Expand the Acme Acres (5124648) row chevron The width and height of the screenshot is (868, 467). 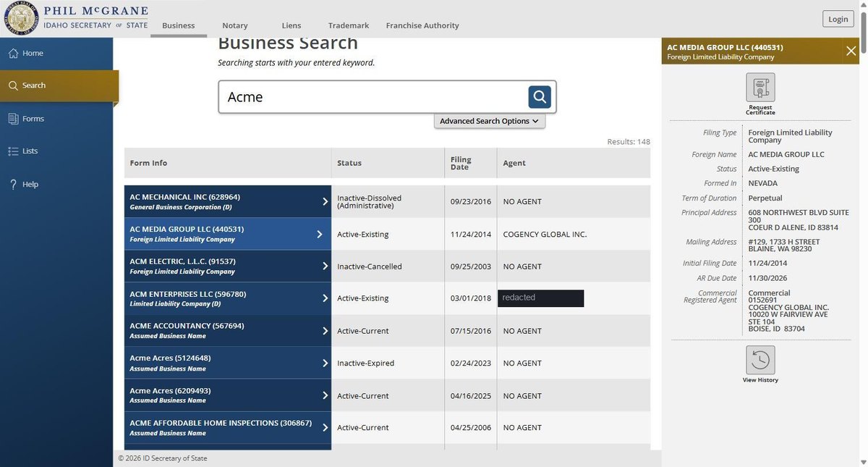[325, 363]
